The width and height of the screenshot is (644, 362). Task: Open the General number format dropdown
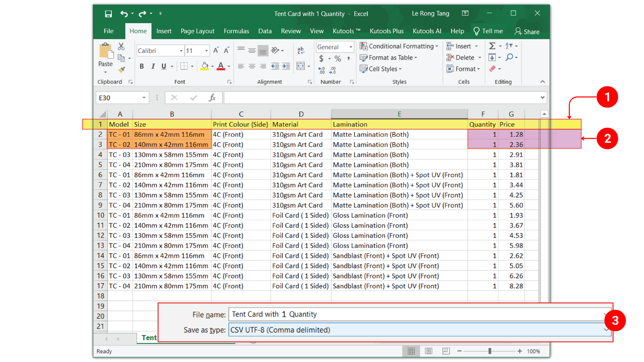[351, 47]
